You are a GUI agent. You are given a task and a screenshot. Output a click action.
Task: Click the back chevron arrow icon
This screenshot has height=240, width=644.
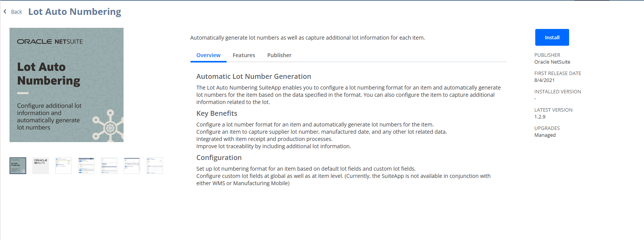point(5,11)
